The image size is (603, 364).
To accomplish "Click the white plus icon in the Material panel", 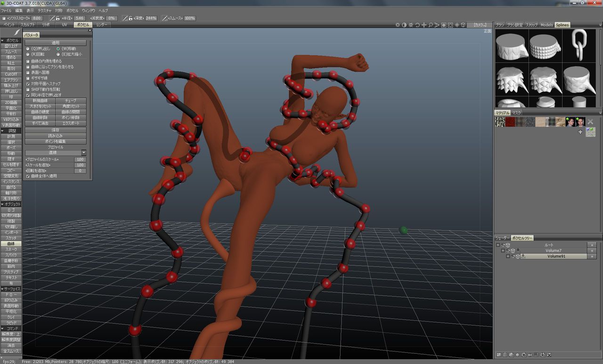I will click(x=580, y=132).
